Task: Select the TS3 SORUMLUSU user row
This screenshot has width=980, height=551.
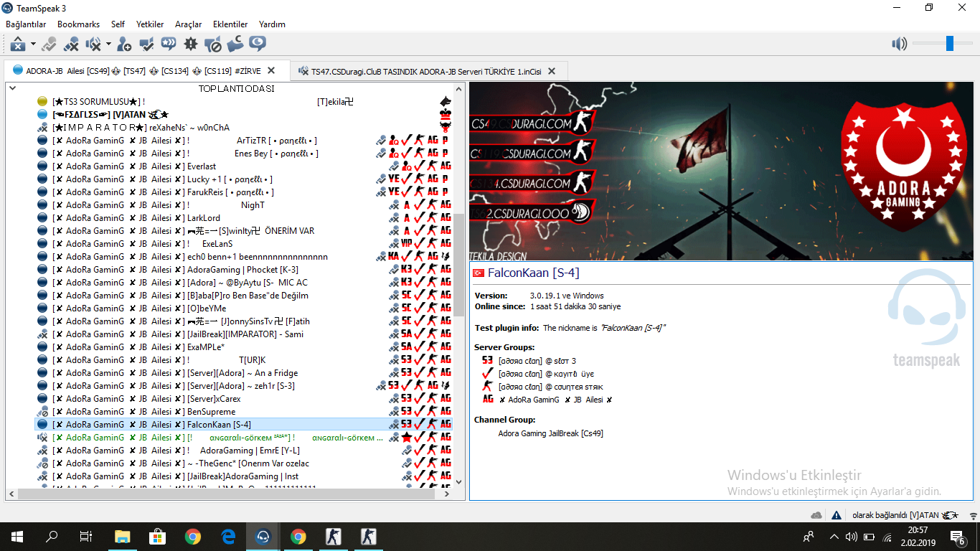Action: point(243,102)
